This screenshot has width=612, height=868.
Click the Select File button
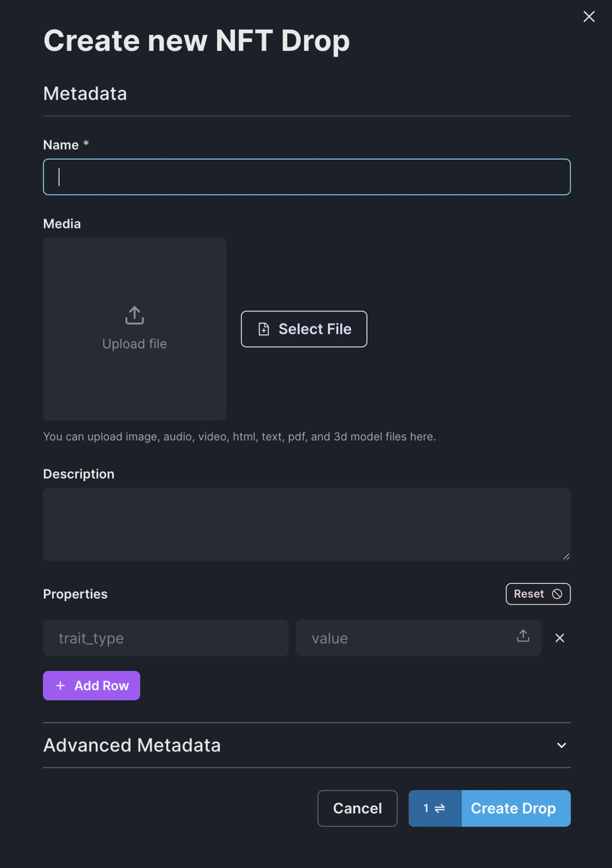pos(304,329)
